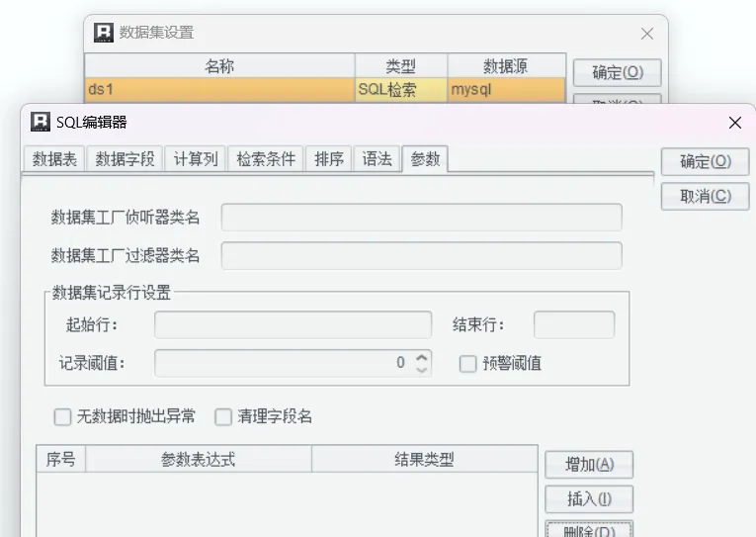Decrease 记录阈值 with down arrow
This screenshot has height=537, width=756.
(421, 370)
